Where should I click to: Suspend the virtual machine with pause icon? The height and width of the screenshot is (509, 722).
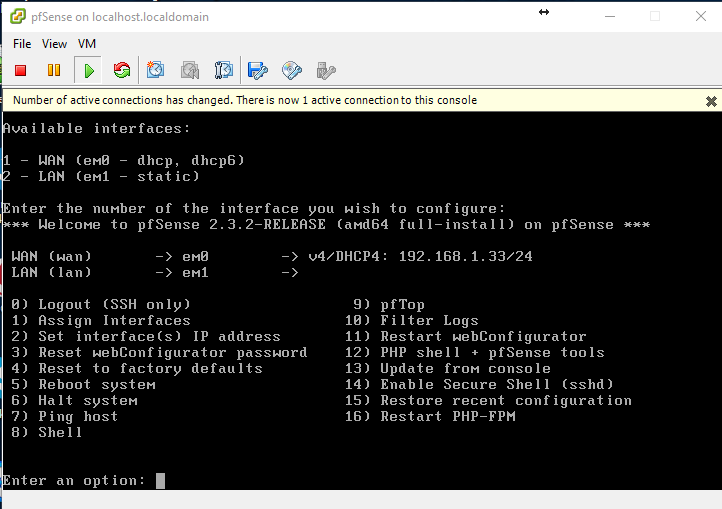pos(54,70)
